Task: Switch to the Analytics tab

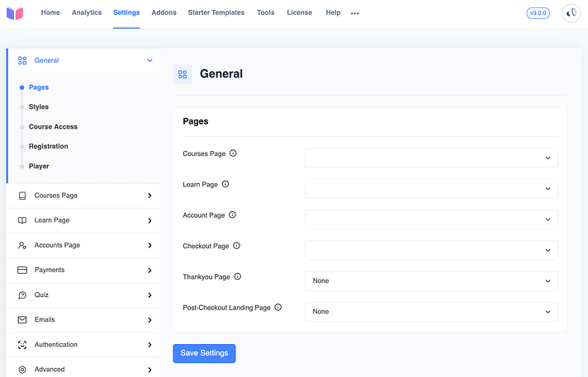Action: [x=87, y=13]
